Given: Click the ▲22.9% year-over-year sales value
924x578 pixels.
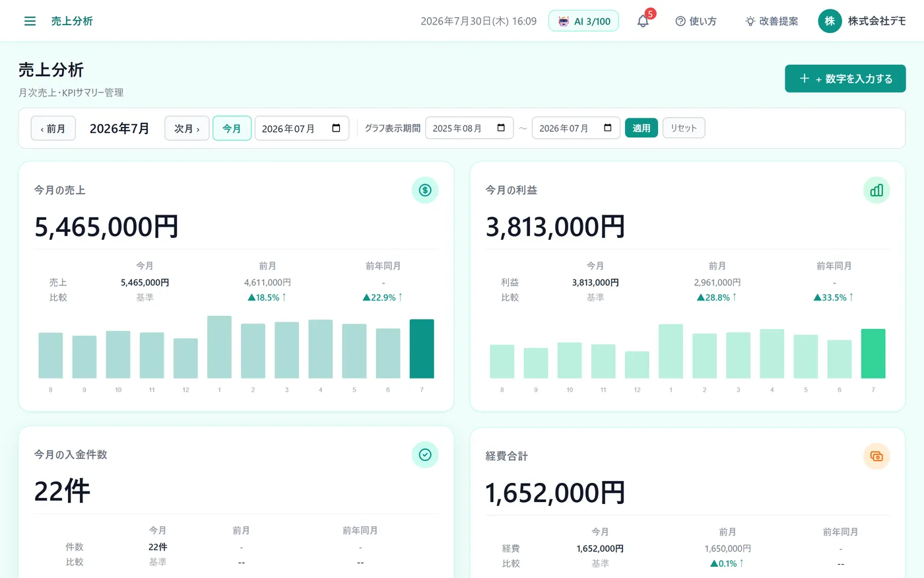Looking at the screenshot, I should 383,297.
